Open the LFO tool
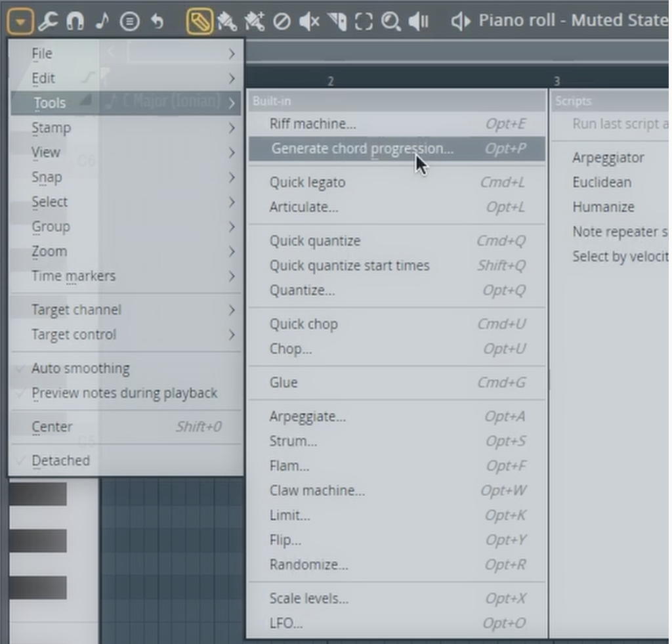The height and width of the screenshot is (644, 672). pyautogui.click(x=397, y=624)
